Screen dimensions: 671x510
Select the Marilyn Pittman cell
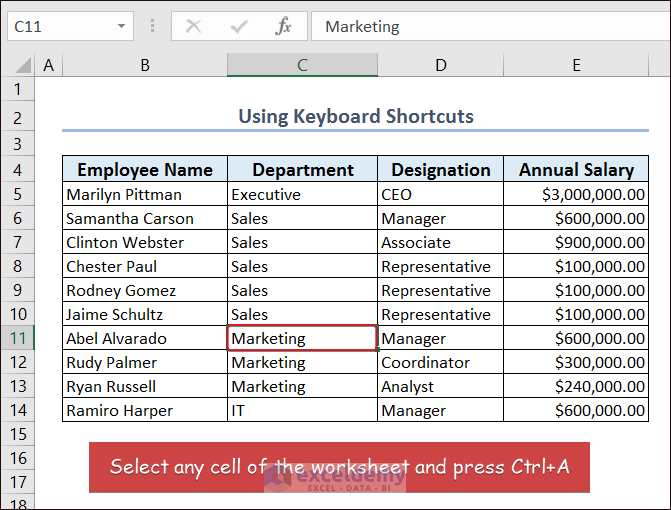click(x=145, y=194)
